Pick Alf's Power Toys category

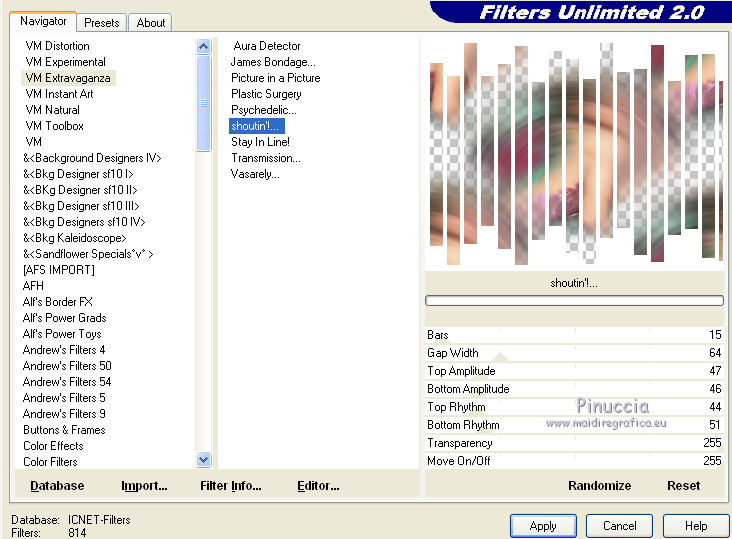[x=62, y=334]
